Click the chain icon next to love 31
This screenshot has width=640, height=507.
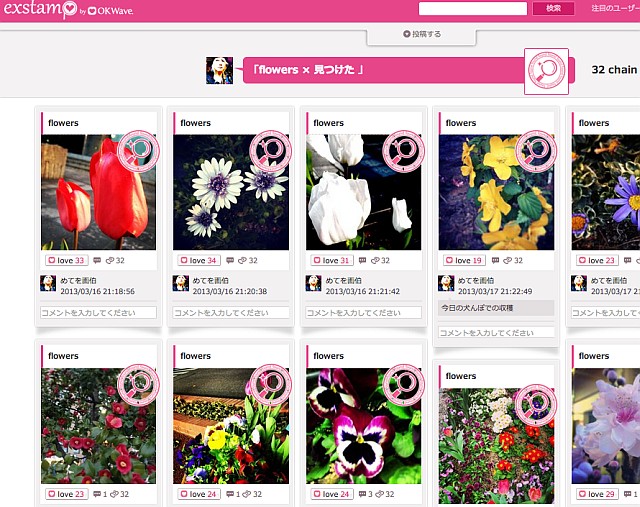click(x=375, y=260)
